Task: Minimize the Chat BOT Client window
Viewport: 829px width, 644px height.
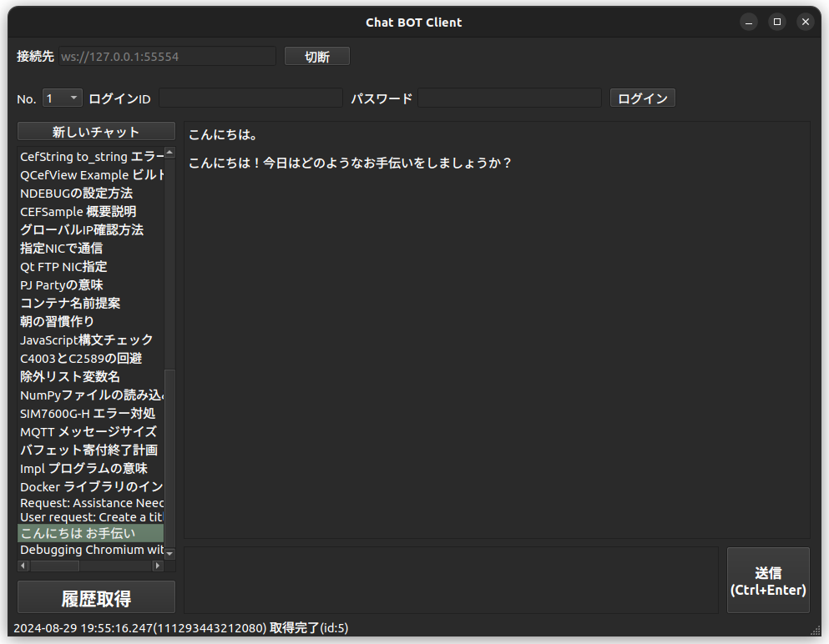Action: click(x=749, y=23)
